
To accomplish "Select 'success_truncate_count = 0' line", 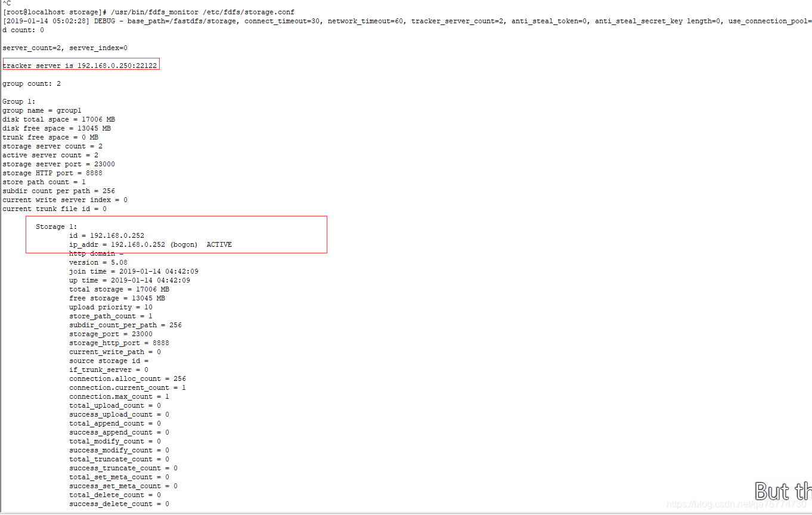I will (123, 468).
